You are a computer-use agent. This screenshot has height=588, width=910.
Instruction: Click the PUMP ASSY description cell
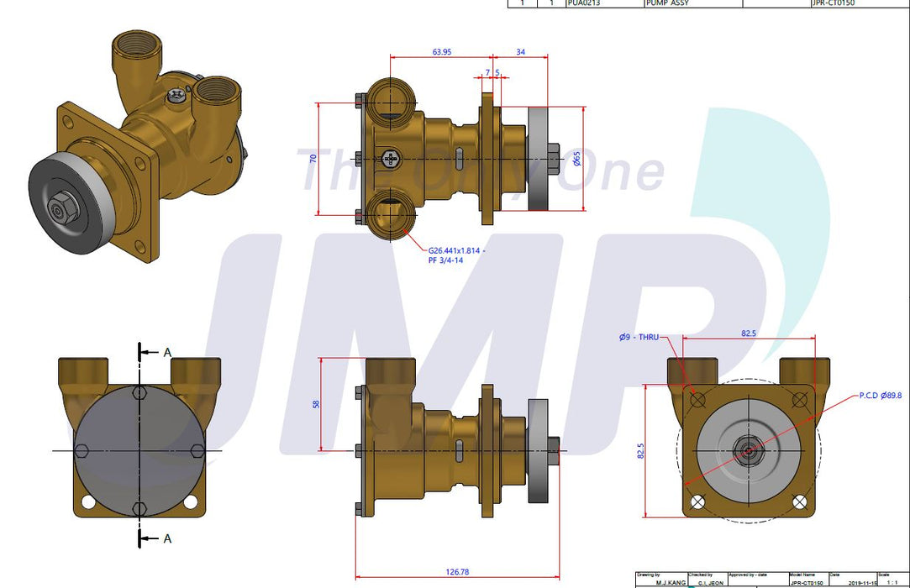pyautogui.click(x=692, y=3)
